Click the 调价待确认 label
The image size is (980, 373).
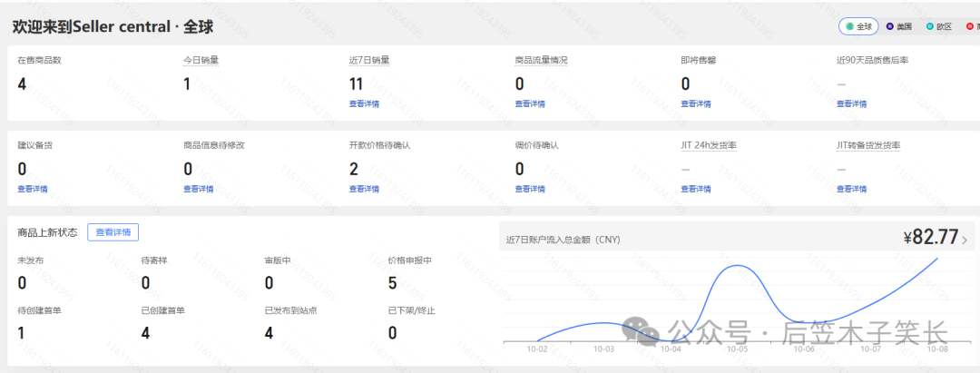point(537,145)
